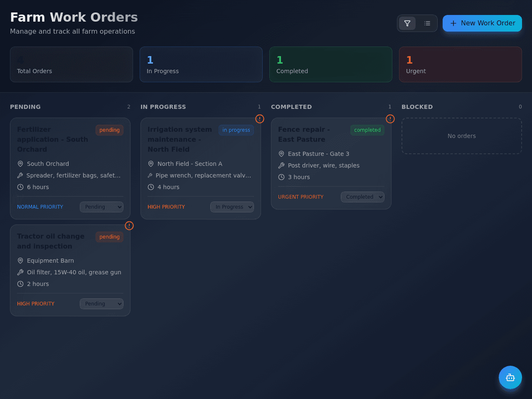The width and height of the screenshot is (532, 399).
Task: Click wrench icon beside Oil filter text
Action: tap(20, 272)
